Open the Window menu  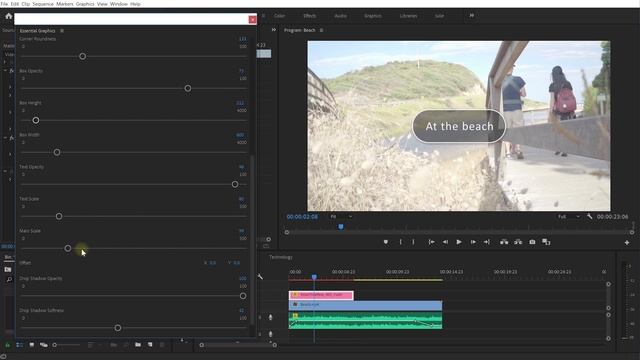(x=119, y=4)
